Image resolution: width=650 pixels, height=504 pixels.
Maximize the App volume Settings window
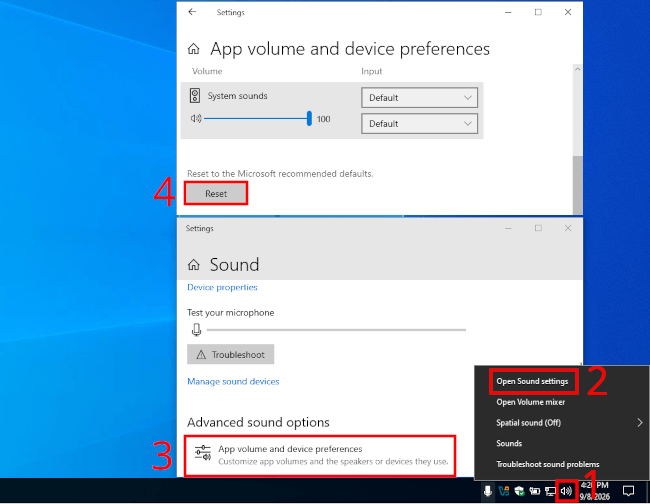(538, 12)
